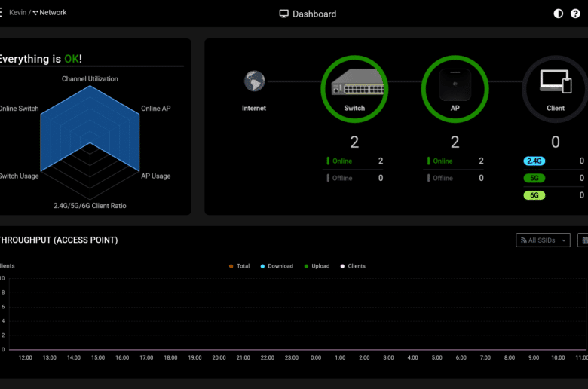Screen dimensions: 588x389
Task: Click the 2.4G/5G/6G Client Ratio label
Action: (90, 206)
